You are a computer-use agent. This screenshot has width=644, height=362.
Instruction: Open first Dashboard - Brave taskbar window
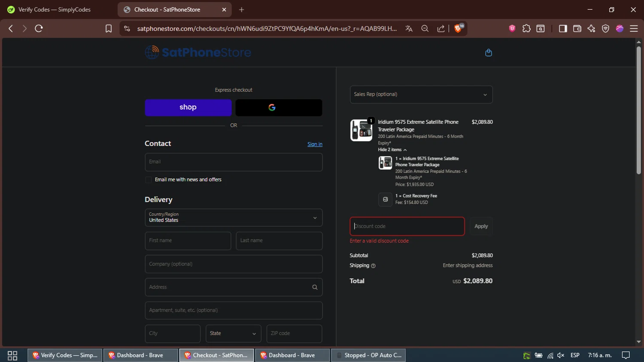(140, 355)
